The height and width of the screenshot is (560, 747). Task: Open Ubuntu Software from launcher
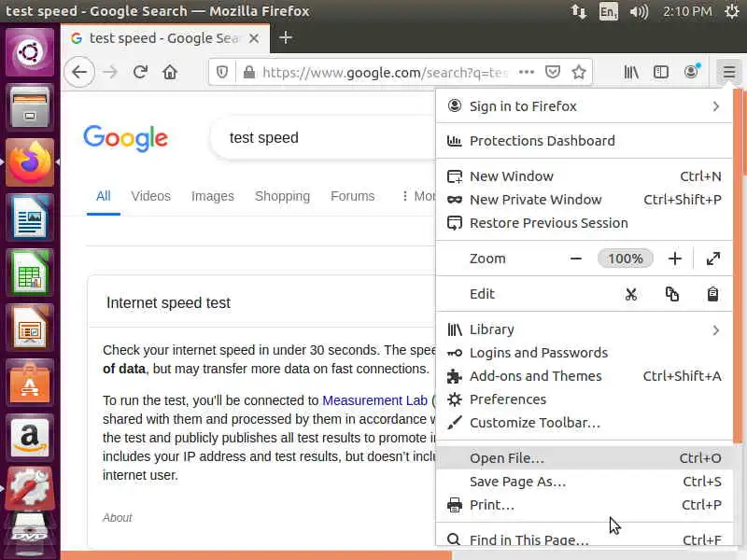pyautogui.click(x=30, y=384)
